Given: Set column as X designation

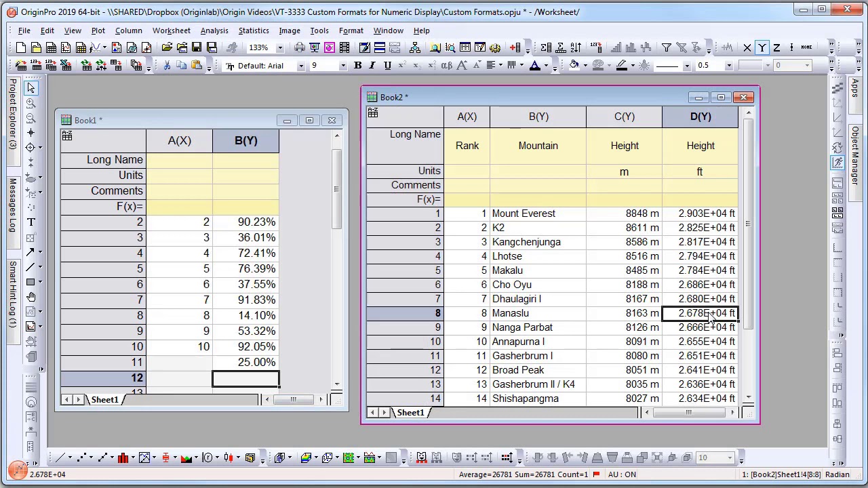Looking at the screenshot, I should [747, 47].
